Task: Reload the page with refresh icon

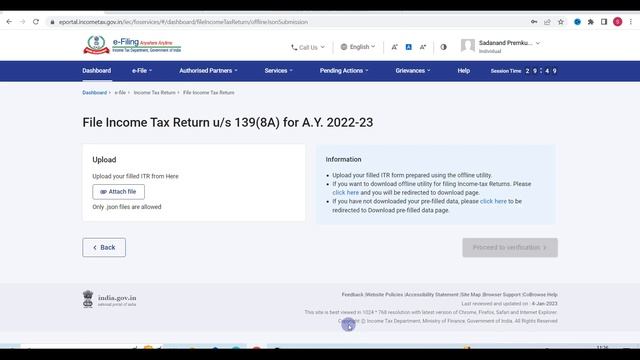Action: [x=36, y=22]
